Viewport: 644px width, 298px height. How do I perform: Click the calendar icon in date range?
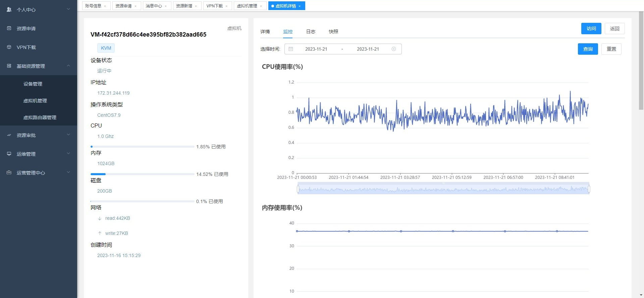click(x=291, y=49)
